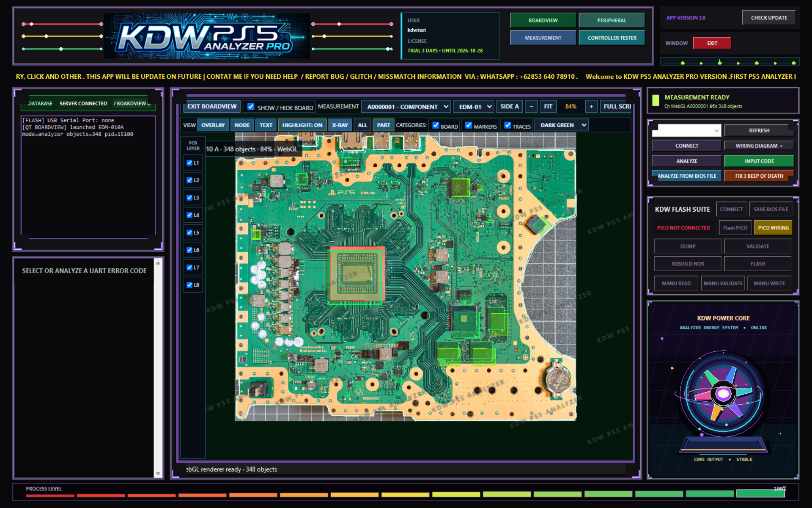Select the TEXT view mode
Screen dimensions: 812x508
[266, 125]
